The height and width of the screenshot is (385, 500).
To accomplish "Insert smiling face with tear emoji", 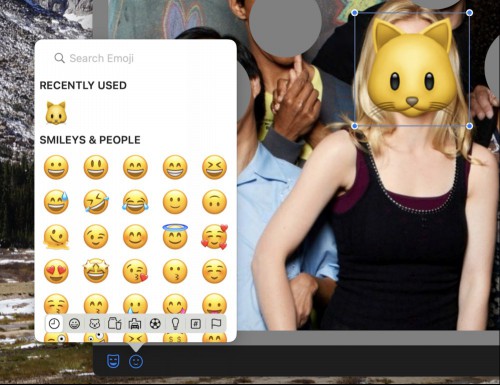I will (135, 304).
